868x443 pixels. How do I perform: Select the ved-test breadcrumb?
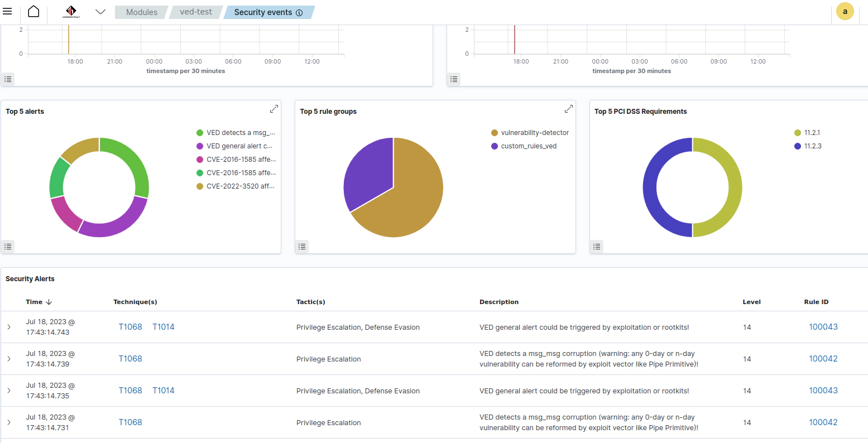point(196,12)
